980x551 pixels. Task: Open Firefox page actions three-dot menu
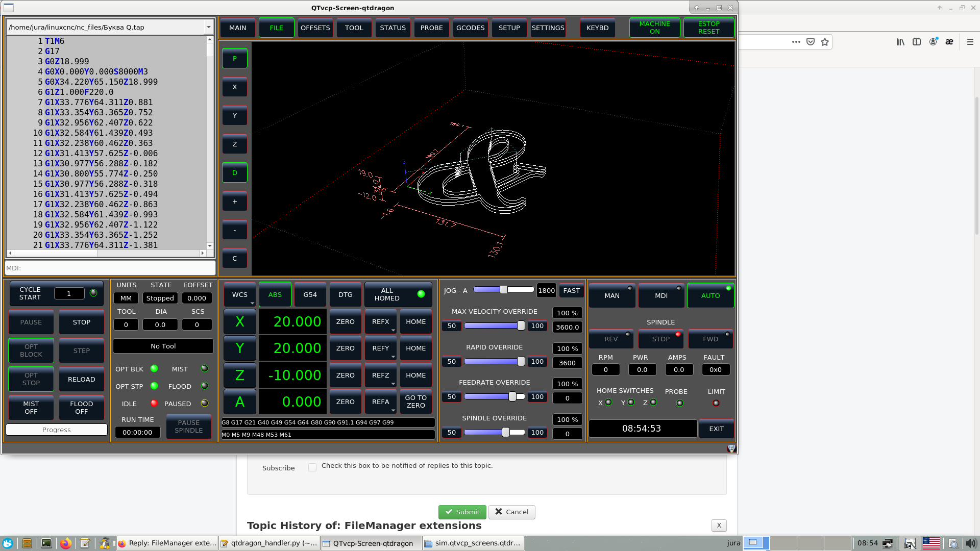pos(796,42)
